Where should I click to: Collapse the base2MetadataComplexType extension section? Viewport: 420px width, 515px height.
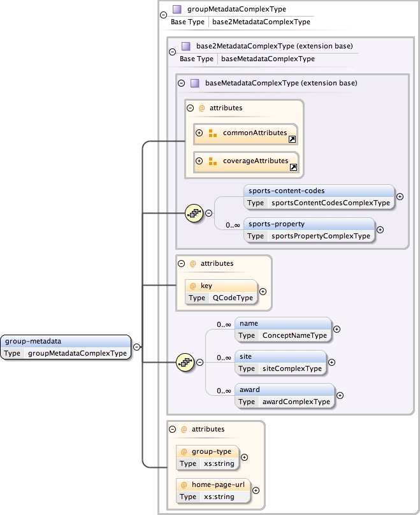click(172, 52)
